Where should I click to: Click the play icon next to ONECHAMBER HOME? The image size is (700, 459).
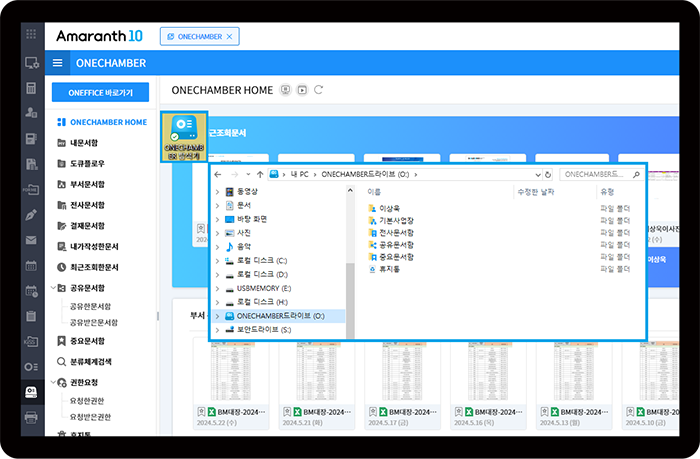click(x=302, y=90)
